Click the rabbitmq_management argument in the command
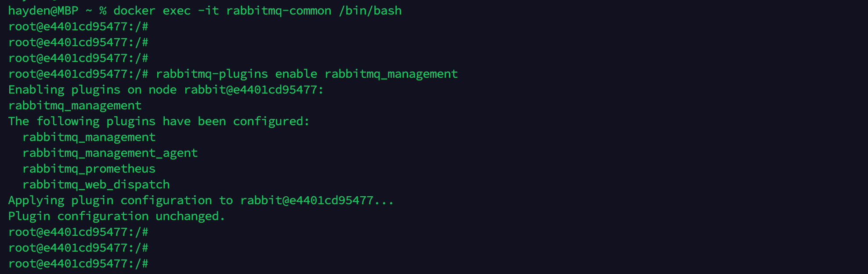The width and height of the screenshot is (868, 274). [x=391, y=74]
